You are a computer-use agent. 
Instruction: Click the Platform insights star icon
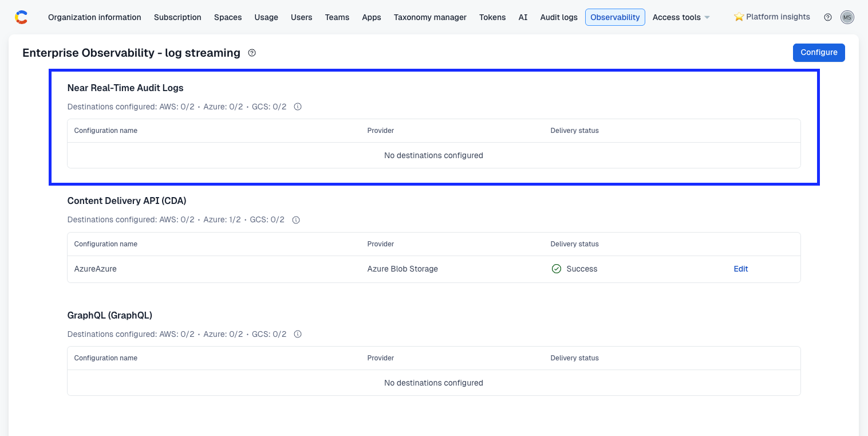(739, 17)
